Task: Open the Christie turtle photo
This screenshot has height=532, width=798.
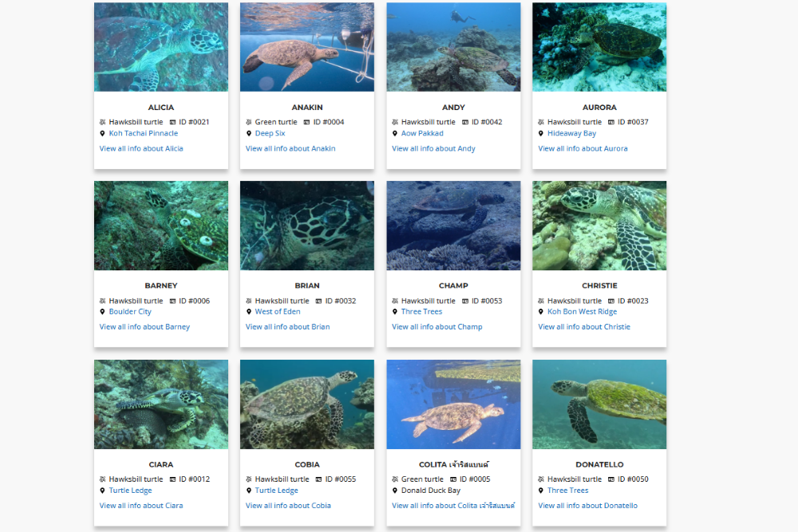Action: [599, 225]
